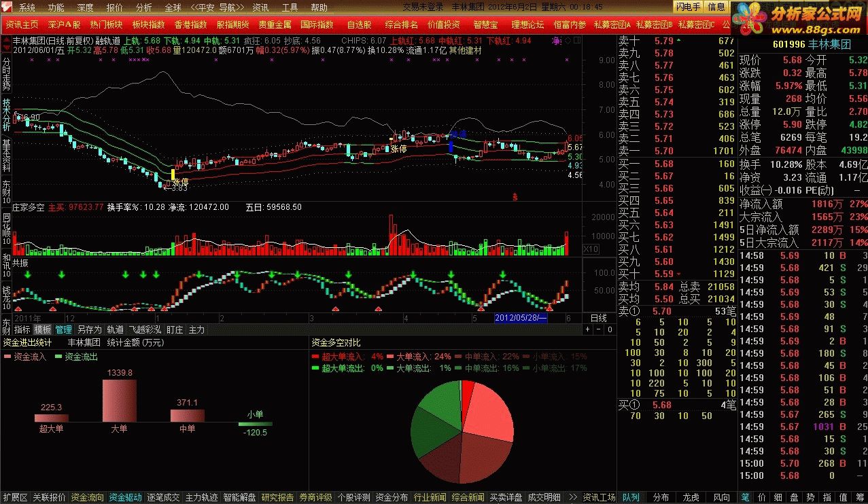The height and width of the screenshot is (504, 868).
Task: Click the 资金流出 legend swatch
Action: [x=58, y=356]
